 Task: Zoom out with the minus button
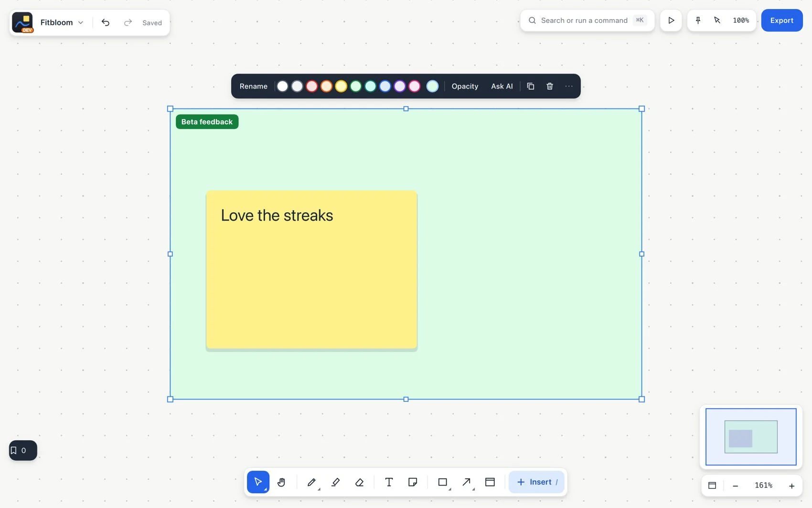pos(736,486)
